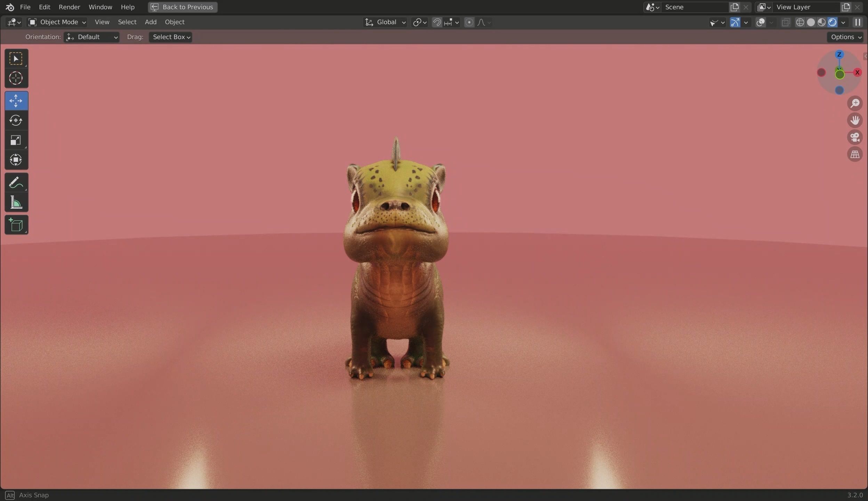868x501 pixels.
Task: Click the Axis Snap status text
Action: pyautogui.click(x=34, y=495)
